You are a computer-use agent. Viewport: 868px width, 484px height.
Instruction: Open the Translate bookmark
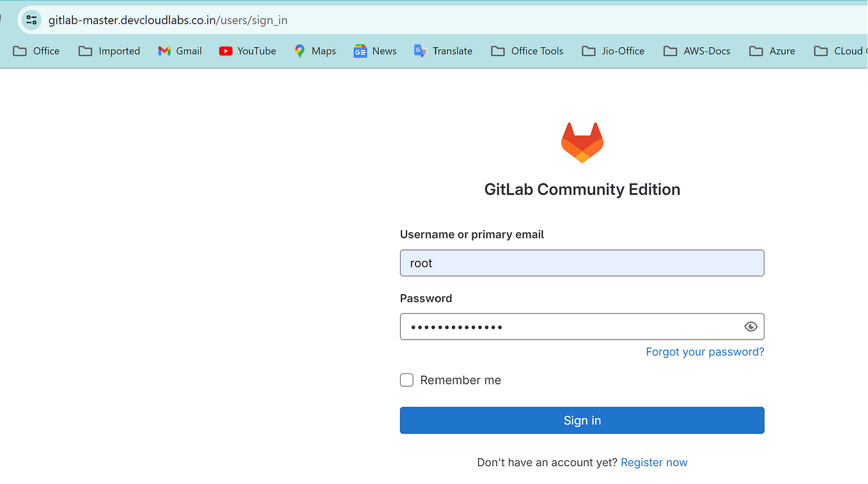coord(443,51)
